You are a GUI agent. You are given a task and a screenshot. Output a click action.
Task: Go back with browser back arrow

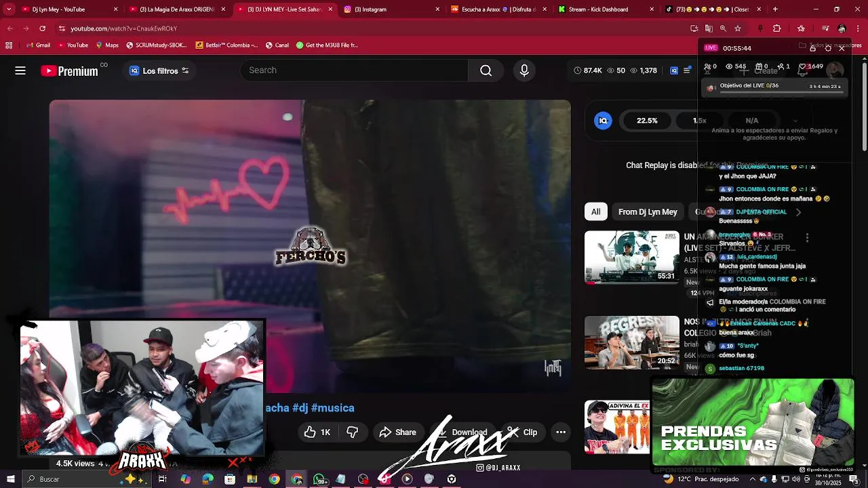[x=9, y=28]
